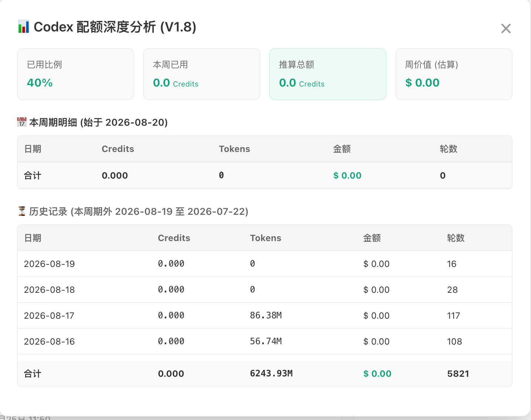Image resolution: width=531 pixels, height=420 pixels.
Task: Select the 2026-08-16 date cell
Action: pyautogui.click(x=49, y=342)
